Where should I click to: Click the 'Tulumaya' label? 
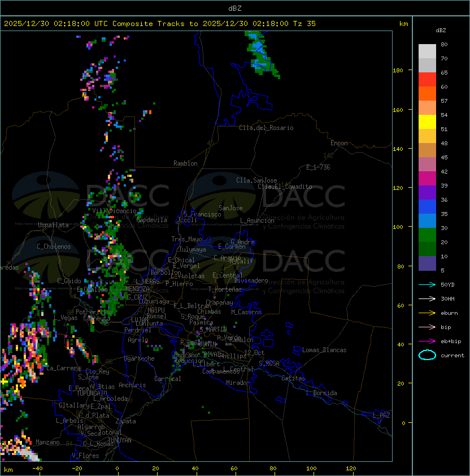[193, 249]
